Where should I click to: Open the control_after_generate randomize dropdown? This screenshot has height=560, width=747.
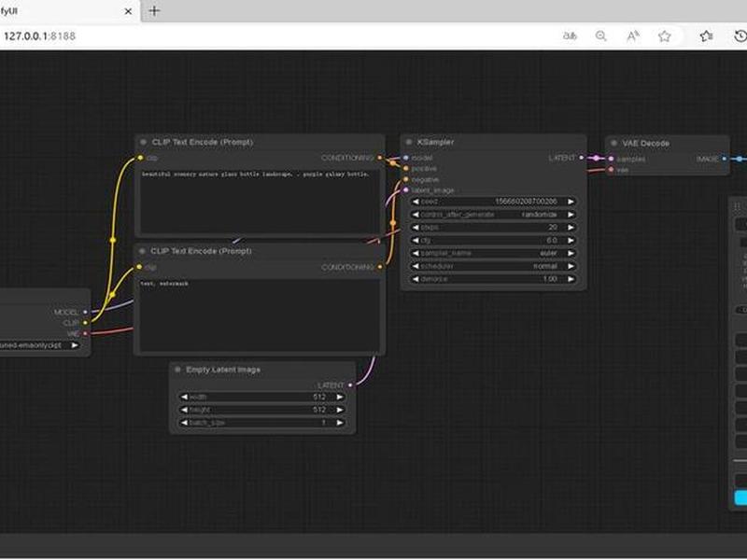[x=493, y=215]
